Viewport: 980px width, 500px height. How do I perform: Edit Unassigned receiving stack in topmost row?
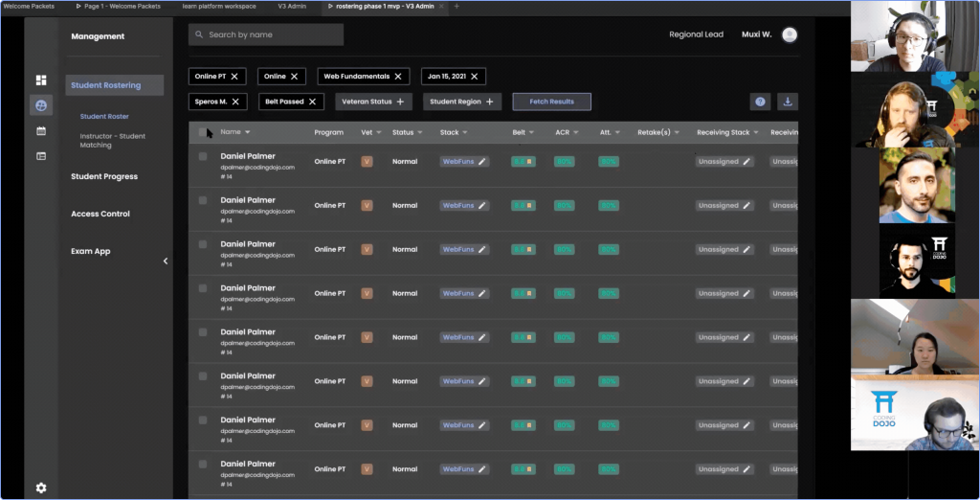pos(746,162)
